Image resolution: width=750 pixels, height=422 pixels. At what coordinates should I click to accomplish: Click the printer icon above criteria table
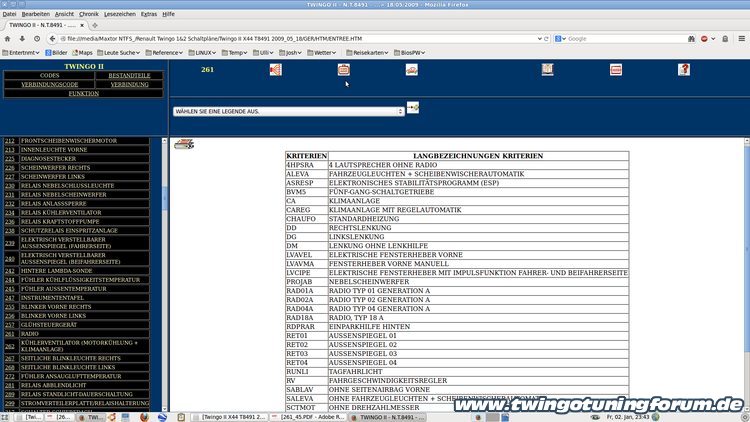click(x=184, y=145)
